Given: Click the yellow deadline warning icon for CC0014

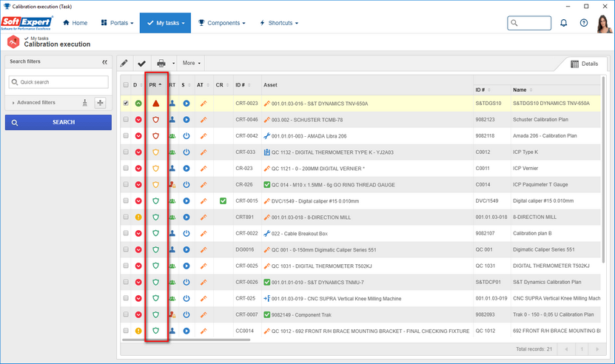Looking at the screenshot, I should click(138, 331).
